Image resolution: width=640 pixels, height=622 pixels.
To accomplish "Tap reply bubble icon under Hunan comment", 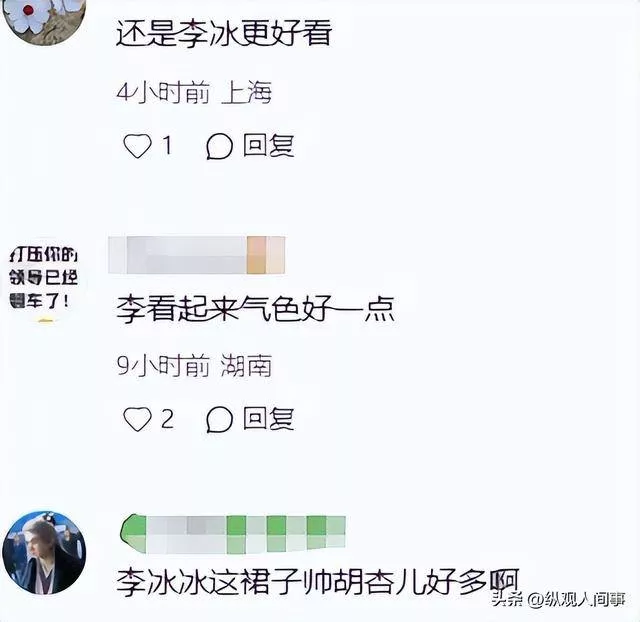I will coord(220,420).
